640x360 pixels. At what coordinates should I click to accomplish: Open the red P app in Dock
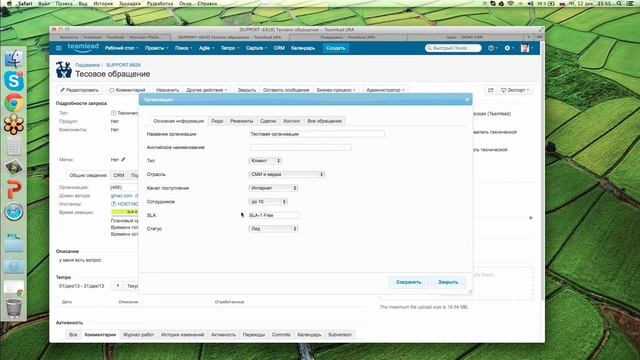click(x=14, y=190)
